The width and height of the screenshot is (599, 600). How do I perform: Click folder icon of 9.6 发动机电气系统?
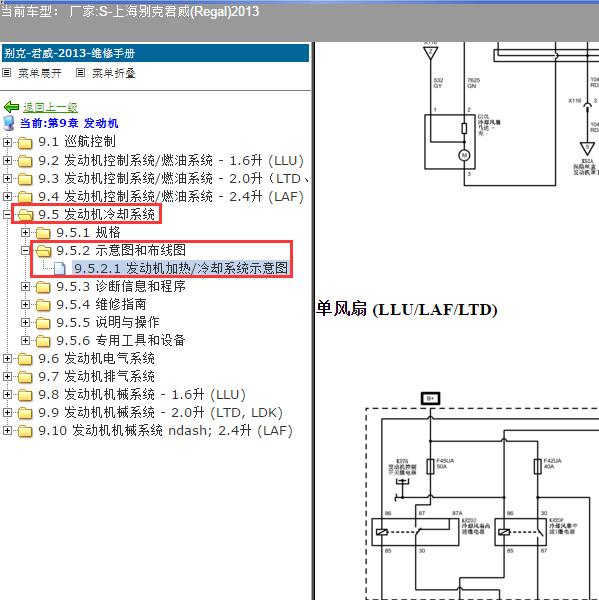pyautogui.click(x=25, y=359)
